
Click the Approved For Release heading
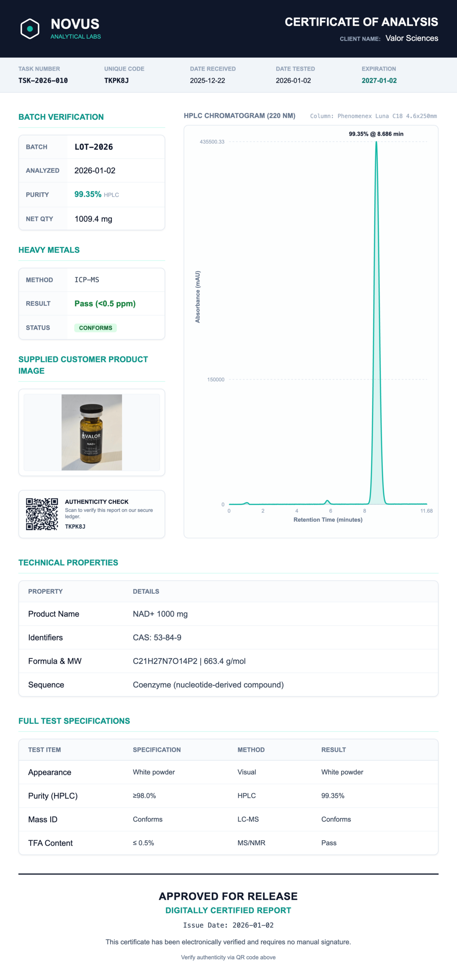(x=228, y=896)
